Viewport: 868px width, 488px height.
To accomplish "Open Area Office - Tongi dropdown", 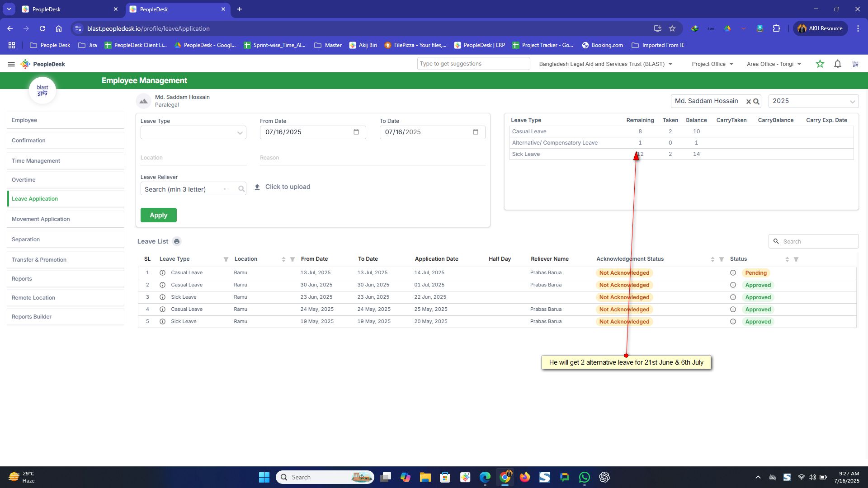I will click(x=799, y=64).
